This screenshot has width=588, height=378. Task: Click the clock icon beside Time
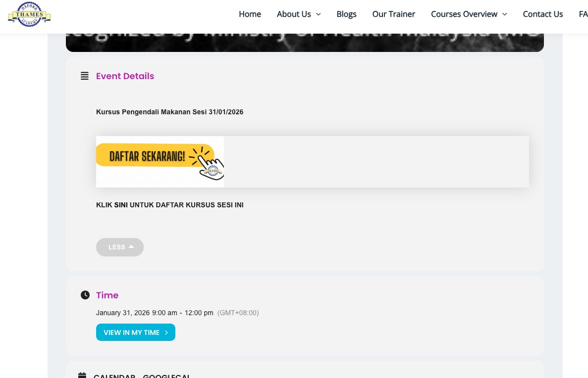click(x=85, y=295)
